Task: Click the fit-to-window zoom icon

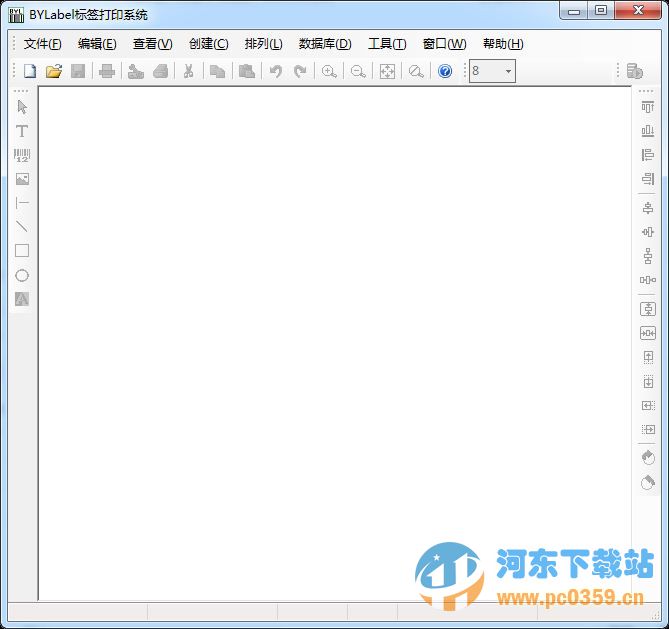Action: (387, 71)
